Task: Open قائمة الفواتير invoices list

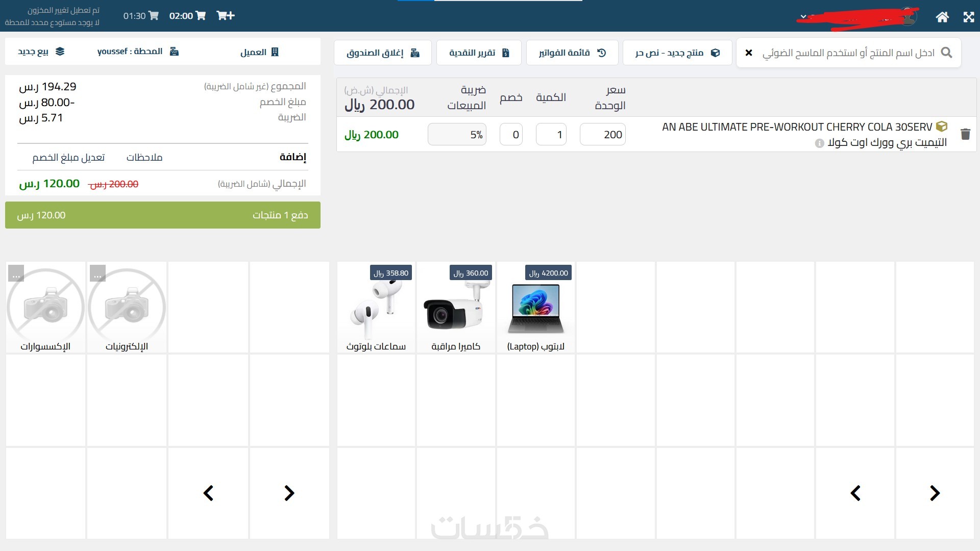Action: pyautogui.click(x=572, y=53)
